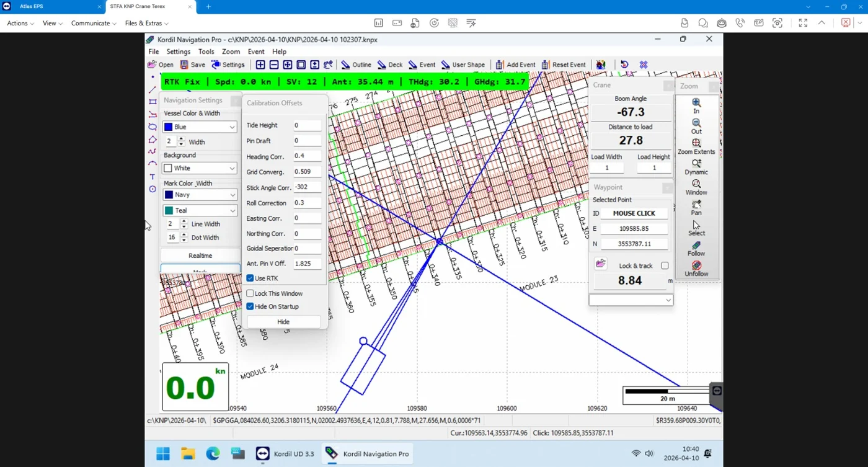Enable the Lock & track checkbox
This screenshot has width=868, height=467.
point(665,265)
